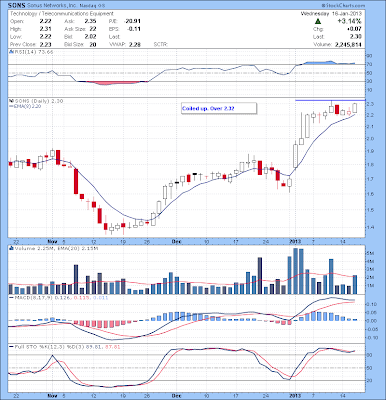
Task: Select the Technology / Telecommunications Equipment sector label
Action: click(62, 14)
